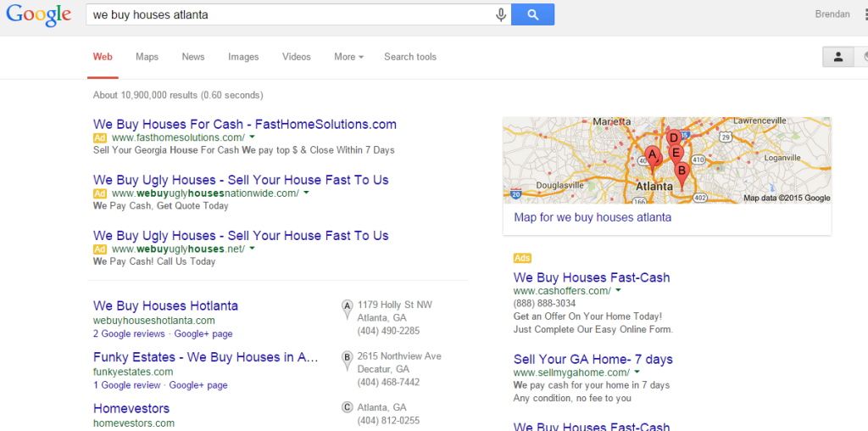
Task: Click Ad badge beside webuyuglyhouses.net
Action: (x=100, y=249)
